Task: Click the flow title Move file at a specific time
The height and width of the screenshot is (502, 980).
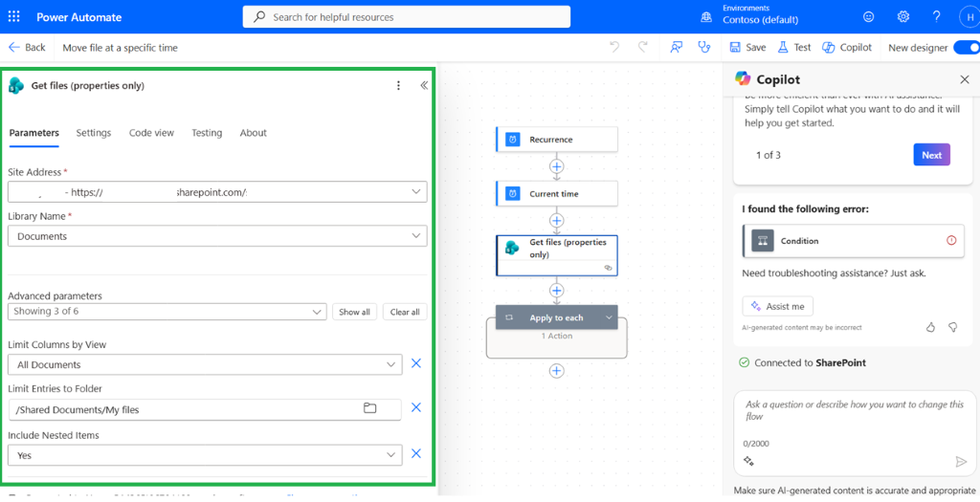Action: click(x=120, y=48)
